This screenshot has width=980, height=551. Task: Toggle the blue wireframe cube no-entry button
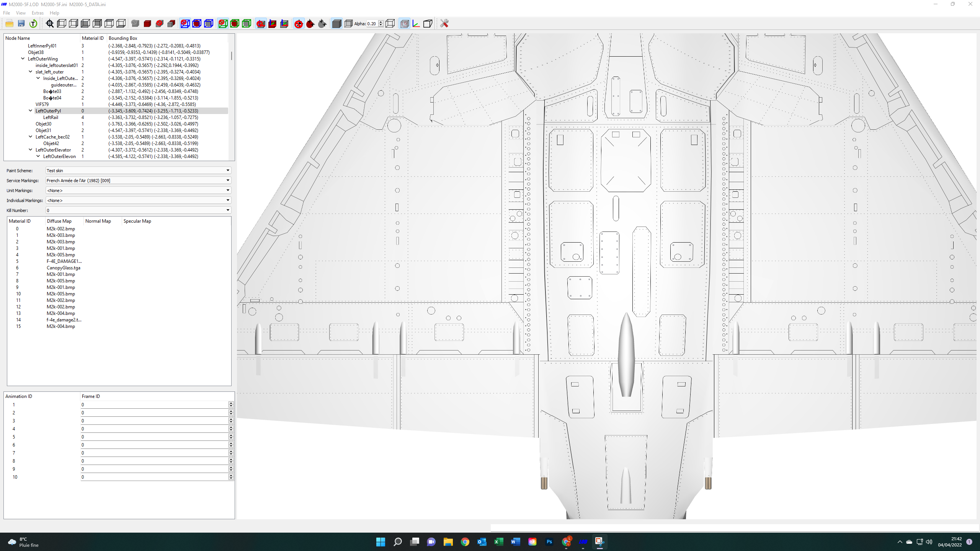[x=185, y=24]
